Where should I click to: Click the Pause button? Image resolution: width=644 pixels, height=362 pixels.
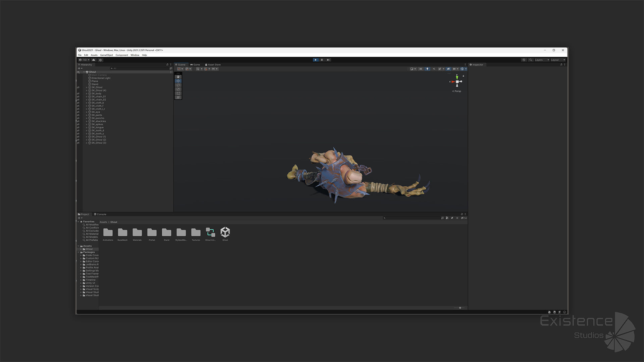[x=322, y=60]
